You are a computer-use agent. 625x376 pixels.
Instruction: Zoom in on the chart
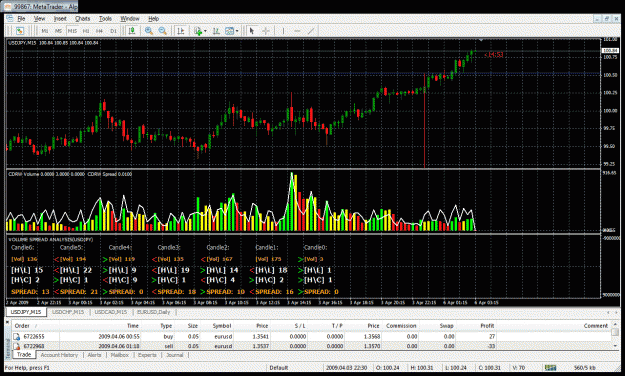(x=149, y=31)
